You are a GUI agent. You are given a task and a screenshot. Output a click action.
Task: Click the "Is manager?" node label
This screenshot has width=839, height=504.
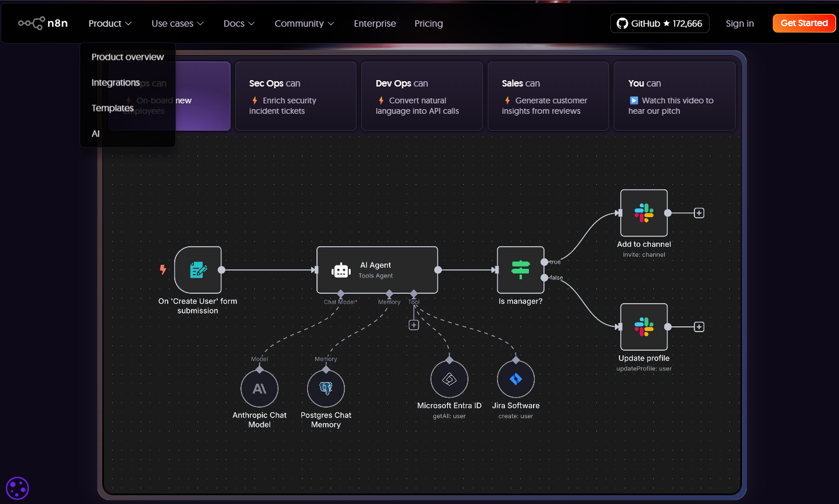[520, 301]
